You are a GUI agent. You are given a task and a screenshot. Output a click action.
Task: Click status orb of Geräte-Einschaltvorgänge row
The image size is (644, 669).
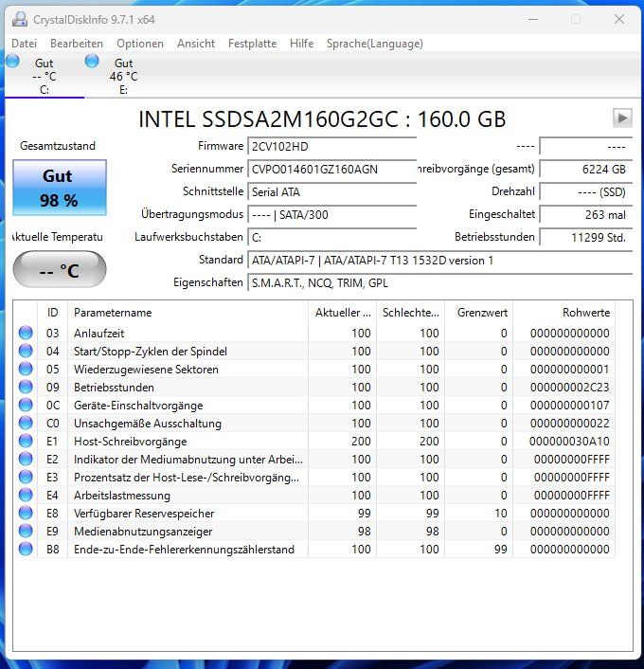click(x=26, y=405)
